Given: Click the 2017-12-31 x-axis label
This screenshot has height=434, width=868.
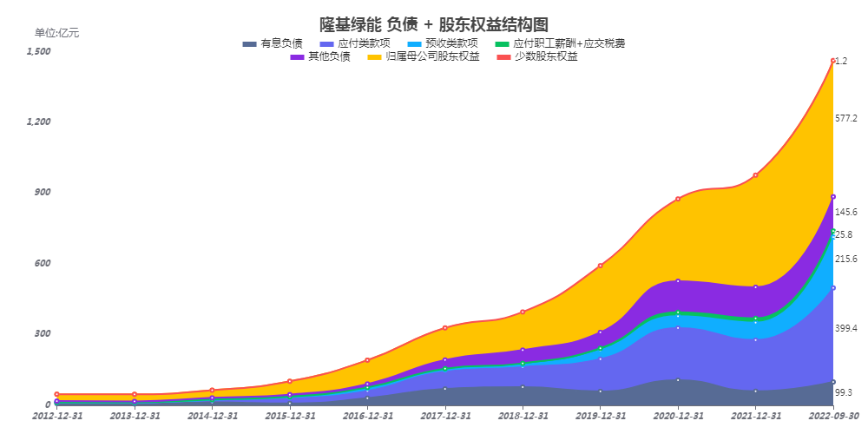Looking at the screenshot, I should 444,416.
